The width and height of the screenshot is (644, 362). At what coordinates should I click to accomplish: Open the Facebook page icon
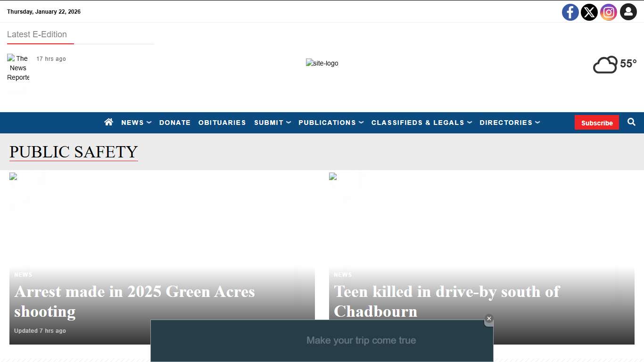[x=570, y=12]
